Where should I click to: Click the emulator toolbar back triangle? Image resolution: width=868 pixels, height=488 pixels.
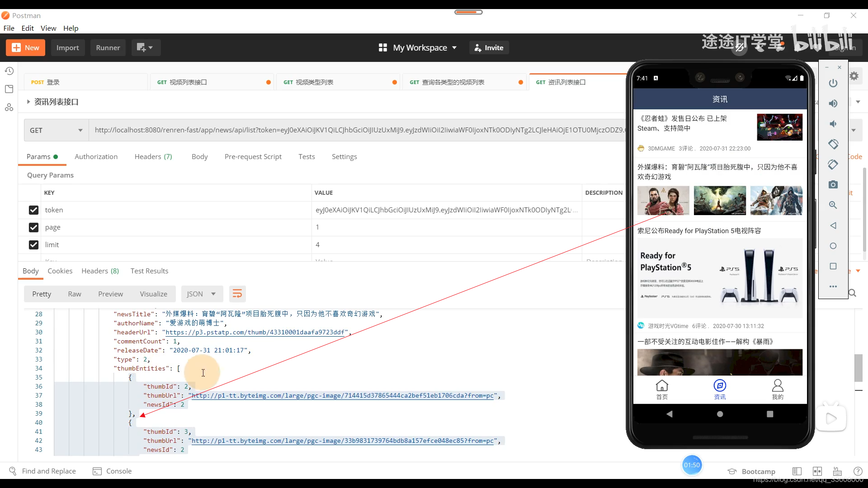pyautogui.click(x=833, y=225)
